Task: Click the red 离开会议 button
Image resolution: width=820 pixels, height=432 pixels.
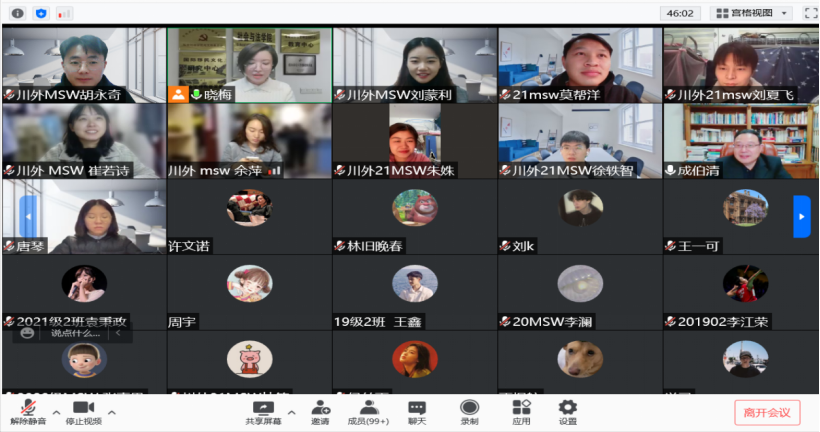Action: click(767, 411)
